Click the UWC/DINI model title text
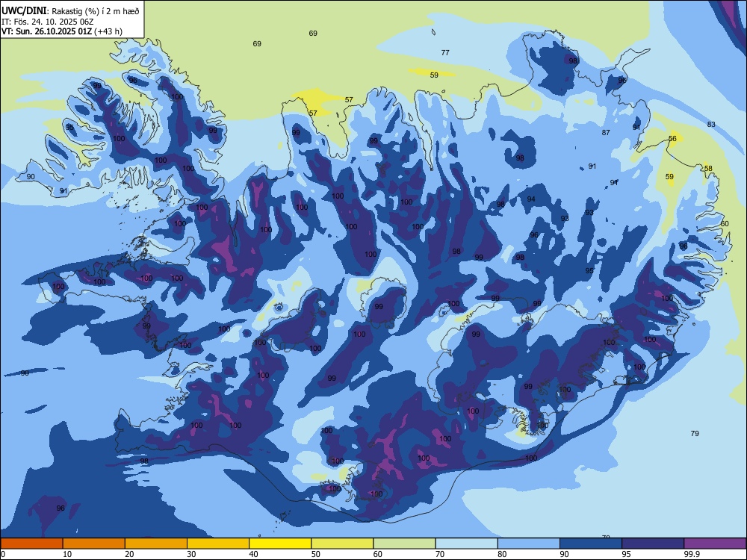Viewport: 747px width, 560px height. click(24, 10)
